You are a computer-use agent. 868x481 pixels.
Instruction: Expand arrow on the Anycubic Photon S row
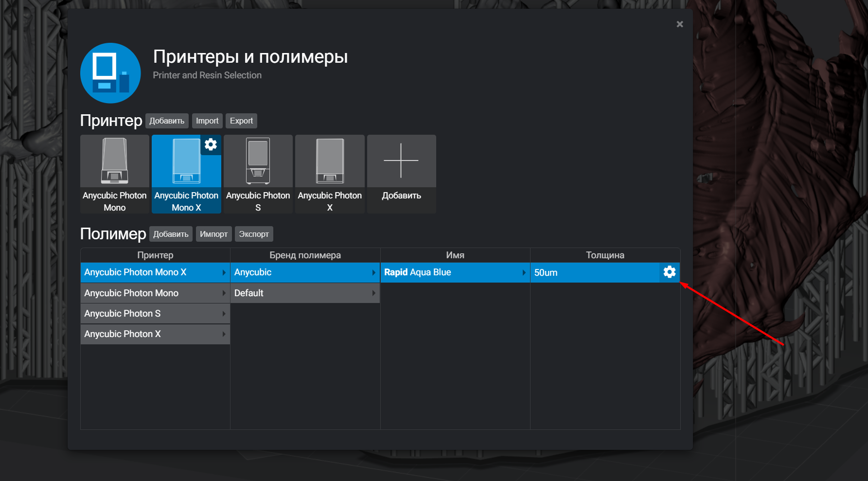224,314
